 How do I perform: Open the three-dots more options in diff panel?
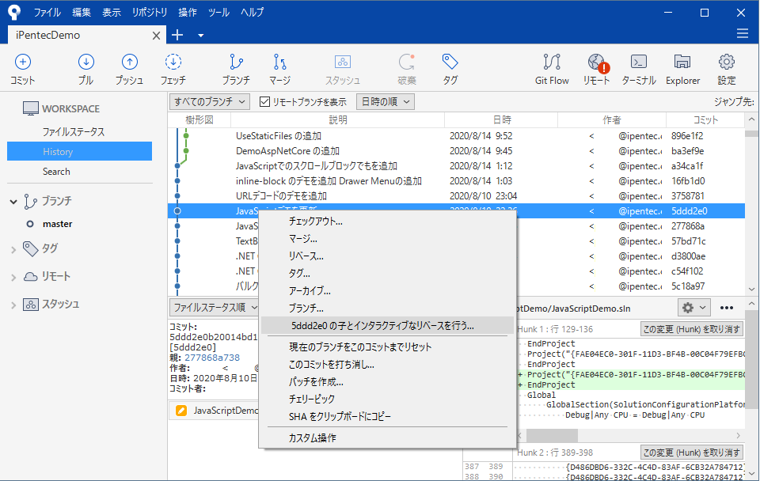[x=726, y=307]
